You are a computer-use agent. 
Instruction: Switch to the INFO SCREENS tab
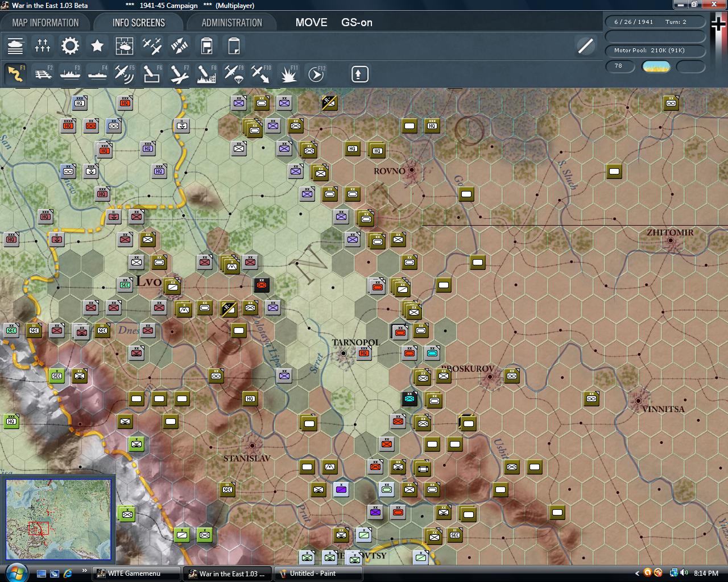[138, 22]
